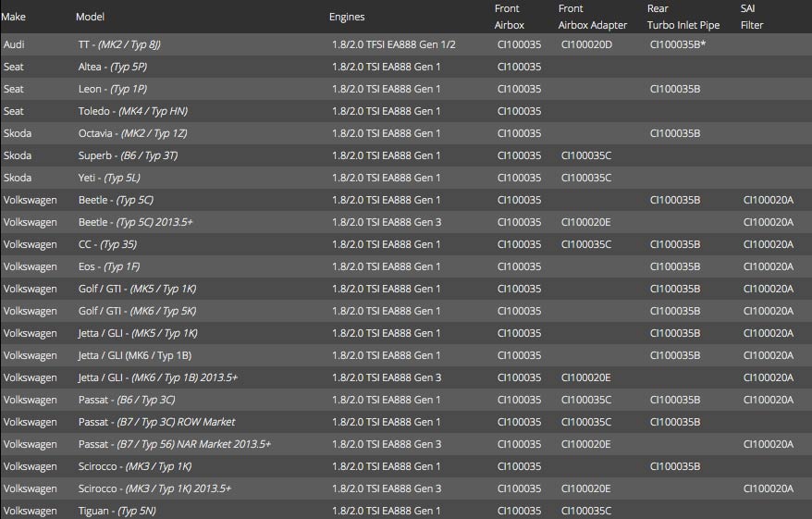Click Gen 3 engine in Passat NAR row

pyautogui.click(x=387, y=444)
